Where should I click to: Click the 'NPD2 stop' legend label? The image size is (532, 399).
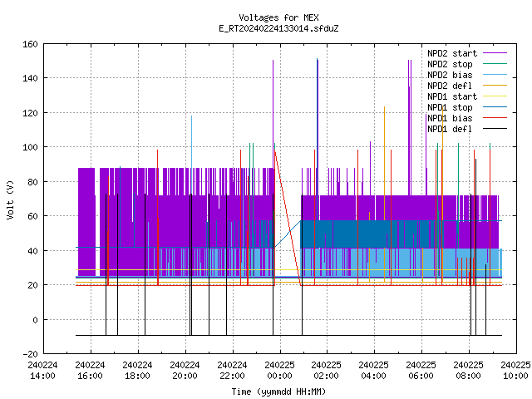click(x=450, y=64)
